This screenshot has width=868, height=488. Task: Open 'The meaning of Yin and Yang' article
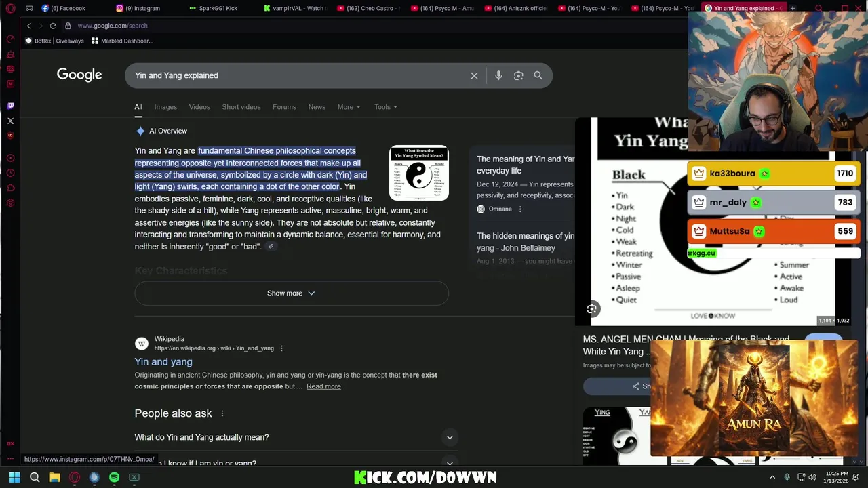tap(525, 165)
